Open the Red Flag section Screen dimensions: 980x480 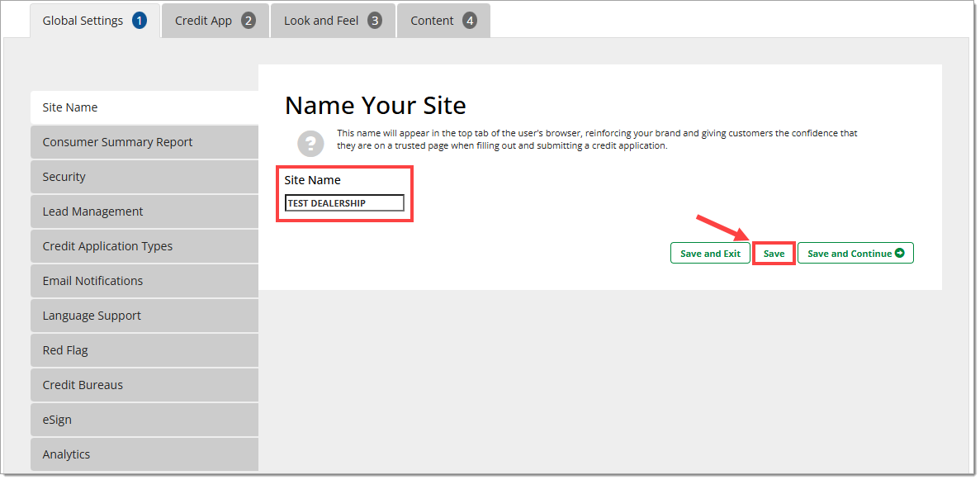144,350
